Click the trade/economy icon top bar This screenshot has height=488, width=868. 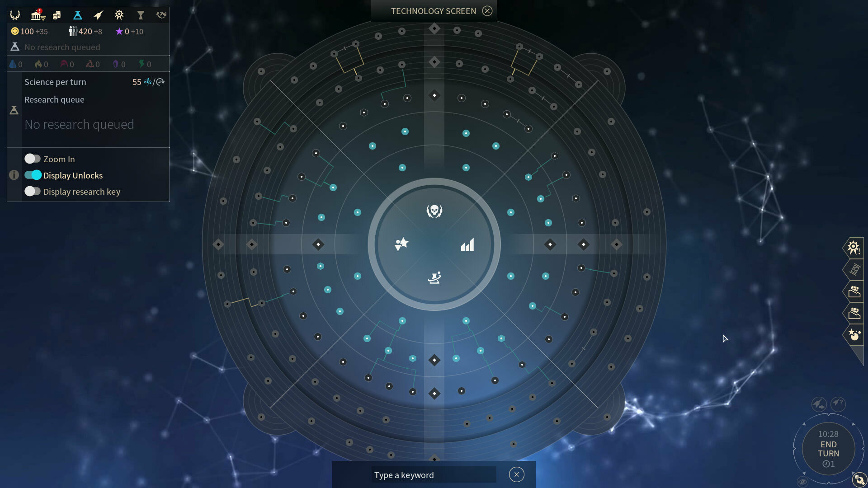click(57, 14)
